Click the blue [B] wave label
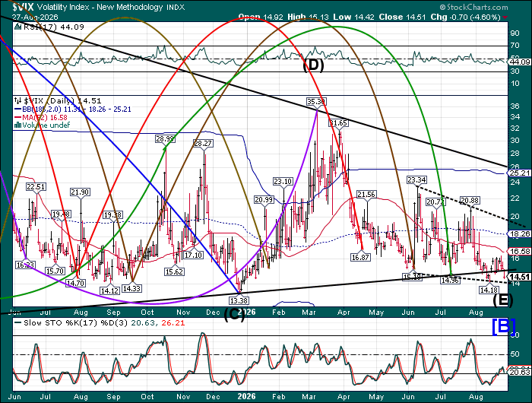The width and height of the screenshot is (532, 403). (504, 326)
